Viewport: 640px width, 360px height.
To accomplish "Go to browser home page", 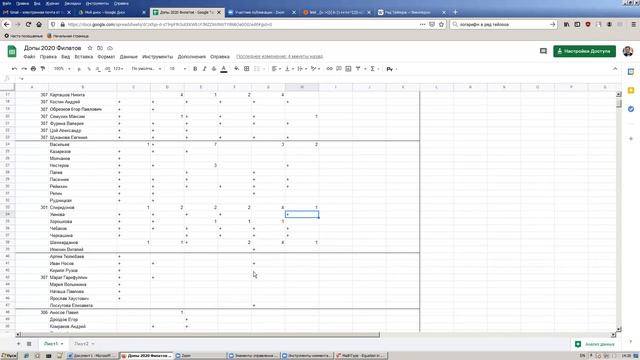I will coord(39,24).
